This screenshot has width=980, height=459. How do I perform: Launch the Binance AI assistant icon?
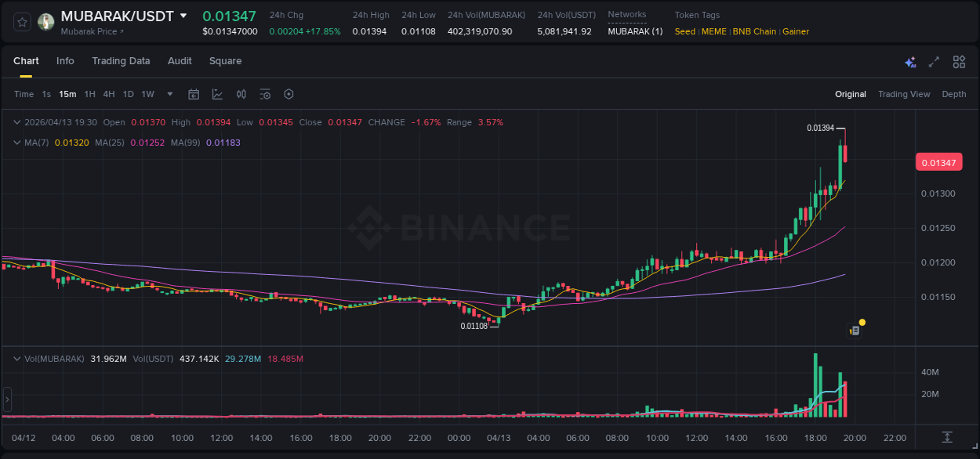click(x=909, y=61)
